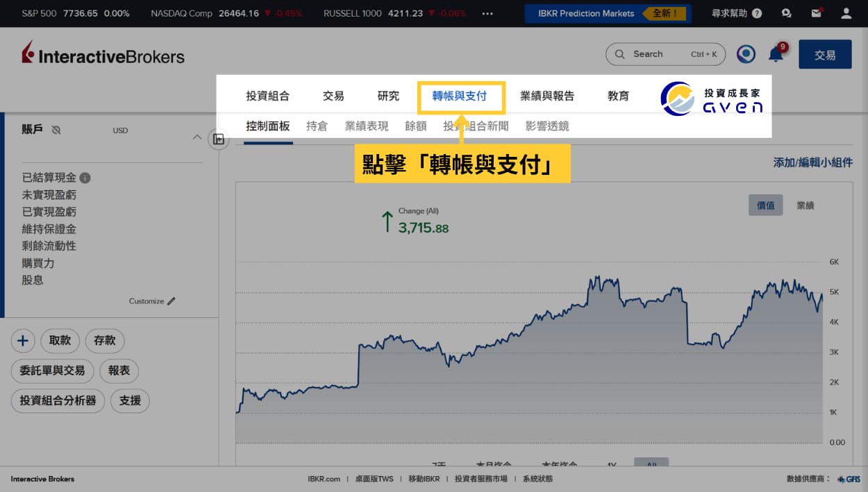868x492 pixels.
Task: Click the info icon beside 已結算現金
Action: [x=85, y=178]
